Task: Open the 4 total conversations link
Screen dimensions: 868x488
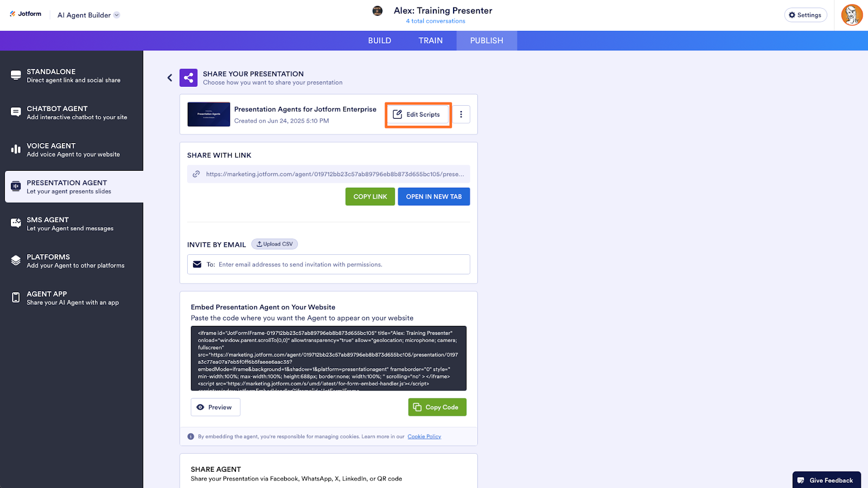Action: point(436,21)
